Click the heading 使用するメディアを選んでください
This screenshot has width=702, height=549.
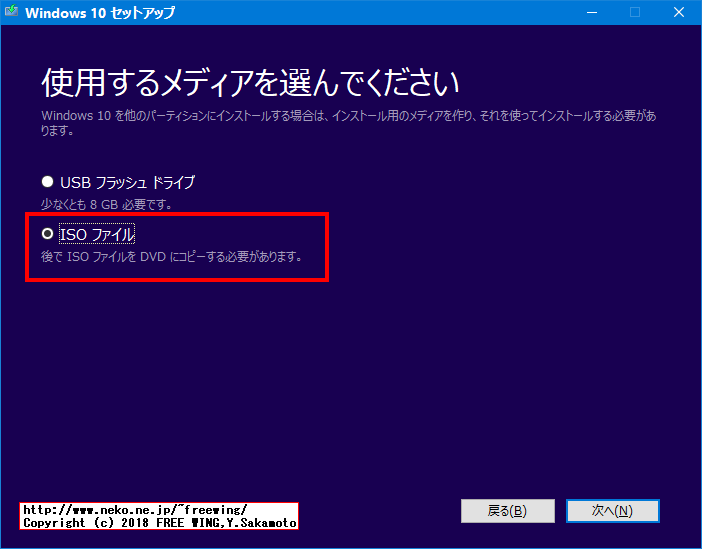250,83
